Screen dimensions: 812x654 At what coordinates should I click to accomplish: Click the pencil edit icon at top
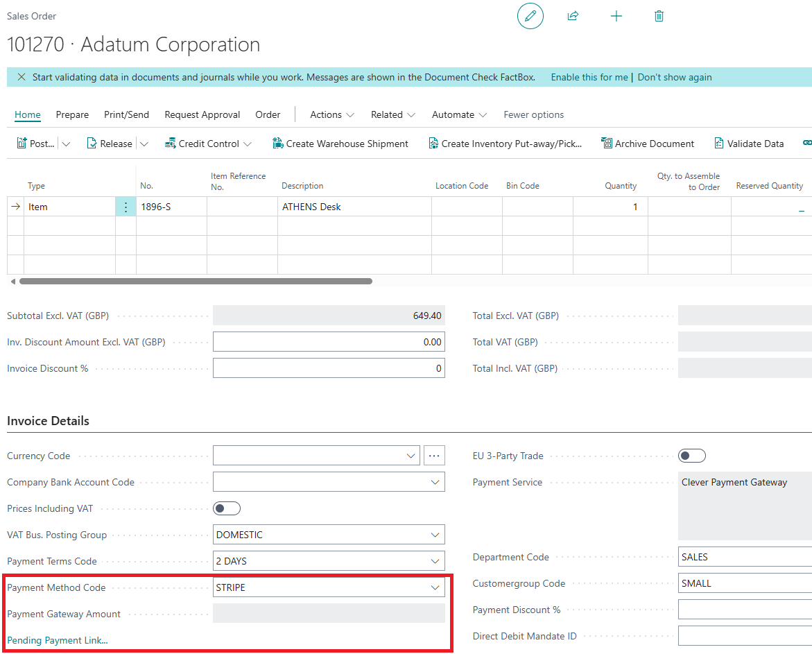530,16
